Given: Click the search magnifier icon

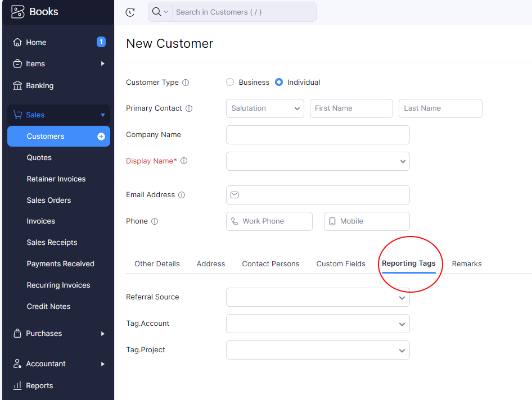Looking at the screenshot, I should click(156, 12).
